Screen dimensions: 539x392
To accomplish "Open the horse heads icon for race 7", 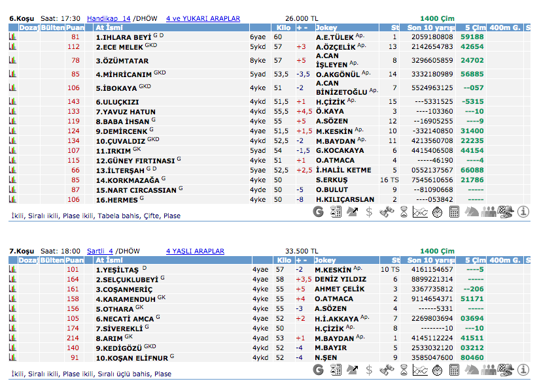I will (472, 370).
